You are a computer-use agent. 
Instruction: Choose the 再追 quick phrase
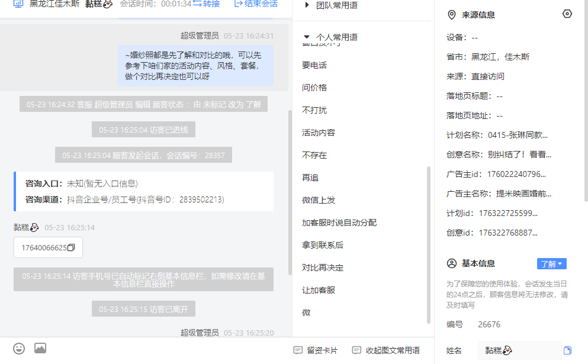click(310, 178)
